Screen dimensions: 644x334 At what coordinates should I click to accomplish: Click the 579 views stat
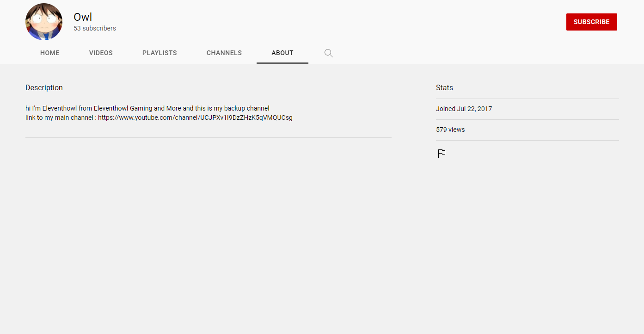click(450, 130)
